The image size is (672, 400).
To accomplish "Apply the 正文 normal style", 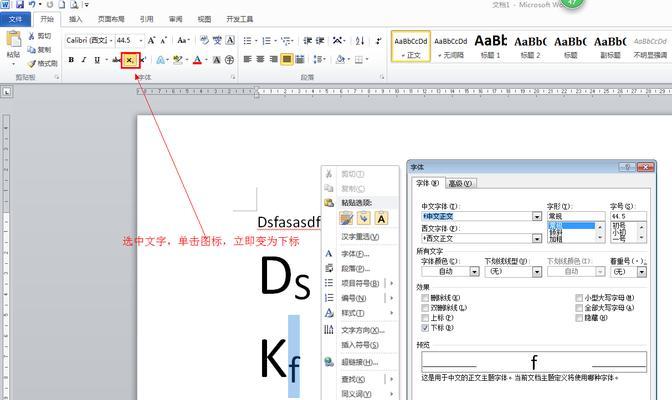I will pyautogui.click(x=411, y=46).
